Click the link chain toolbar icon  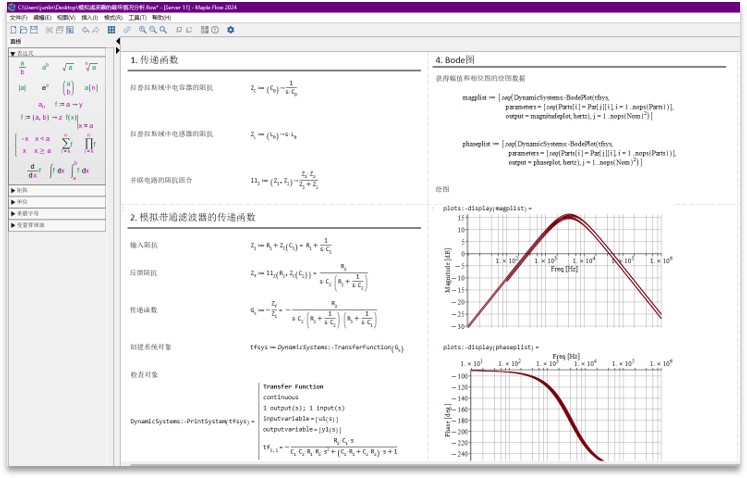click(127, 30)
